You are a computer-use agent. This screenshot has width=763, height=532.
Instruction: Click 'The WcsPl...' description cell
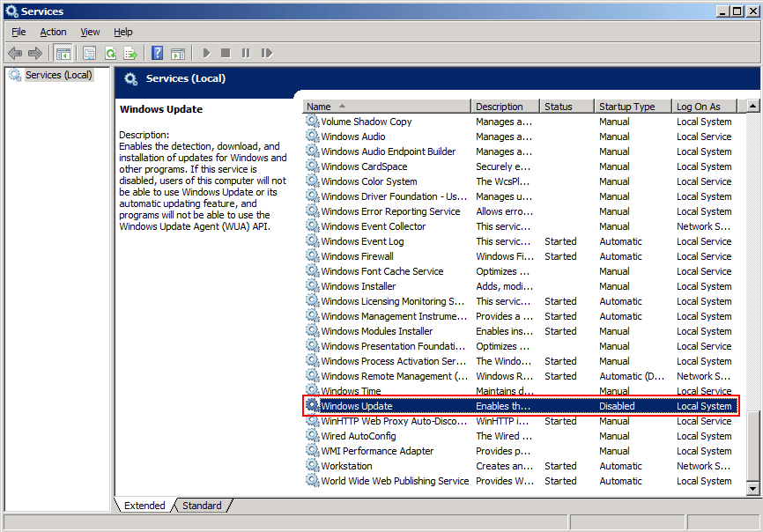pyautogui.click(x=503, y=181)
